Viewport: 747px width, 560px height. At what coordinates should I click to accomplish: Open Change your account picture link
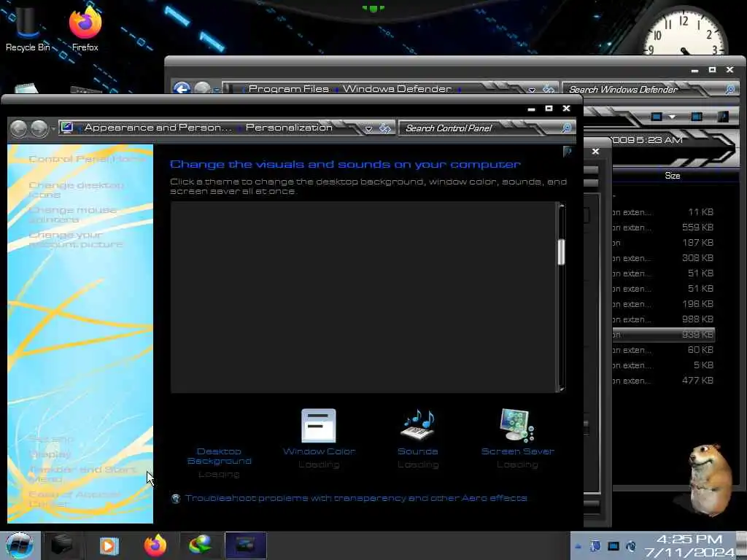click(x=76, y=239)
